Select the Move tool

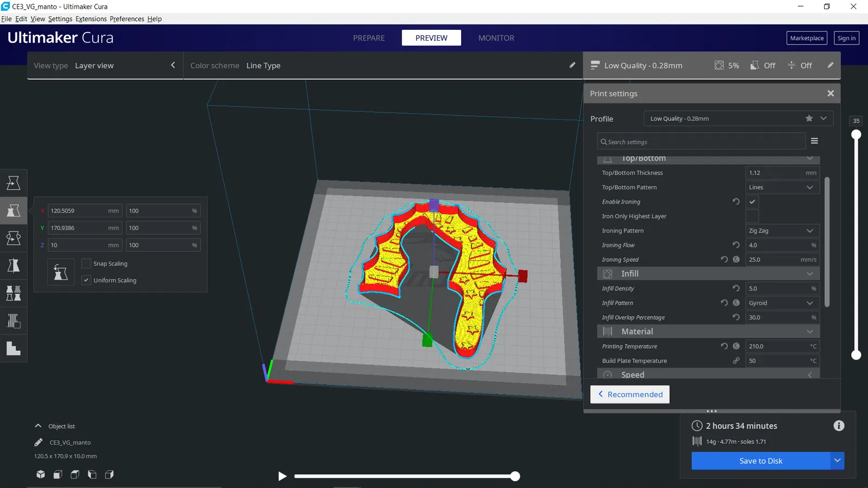pyautogui.click(x=14, y=183)
